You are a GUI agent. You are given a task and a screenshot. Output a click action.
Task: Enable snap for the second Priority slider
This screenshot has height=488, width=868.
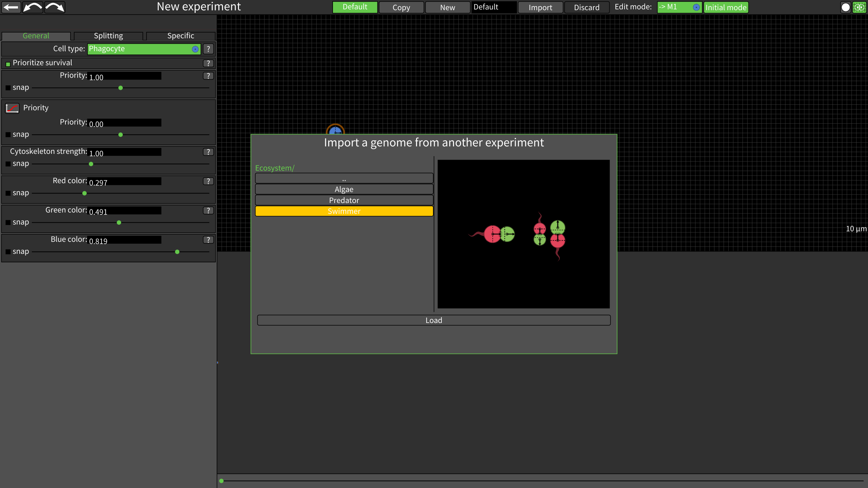[8, 135]
